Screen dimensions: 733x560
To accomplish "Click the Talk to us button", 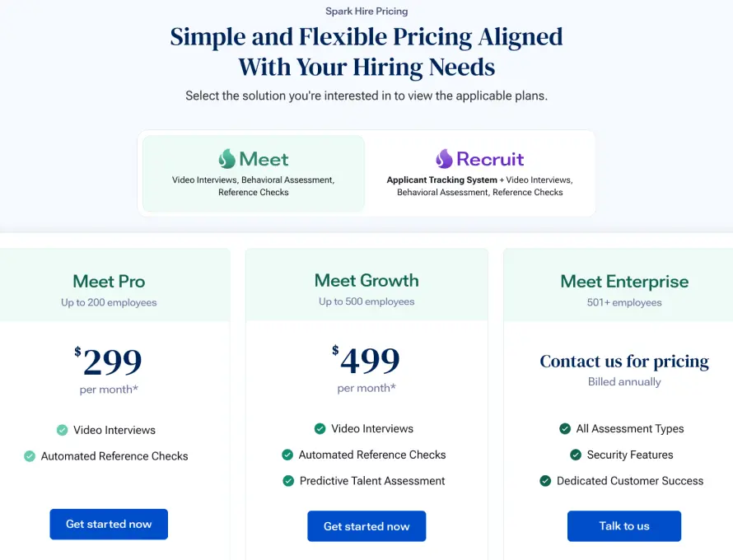I will (x=623, y=526).
